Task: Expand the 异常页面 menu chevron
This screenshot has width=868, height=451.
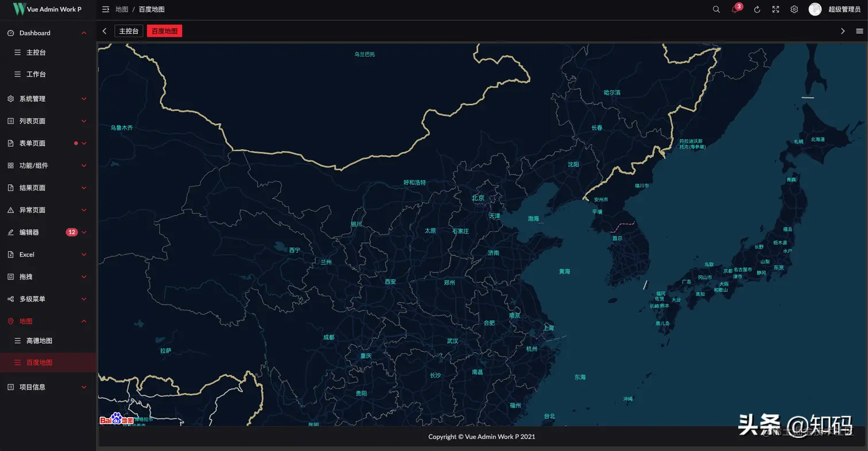Action: [x=84, y=210]
